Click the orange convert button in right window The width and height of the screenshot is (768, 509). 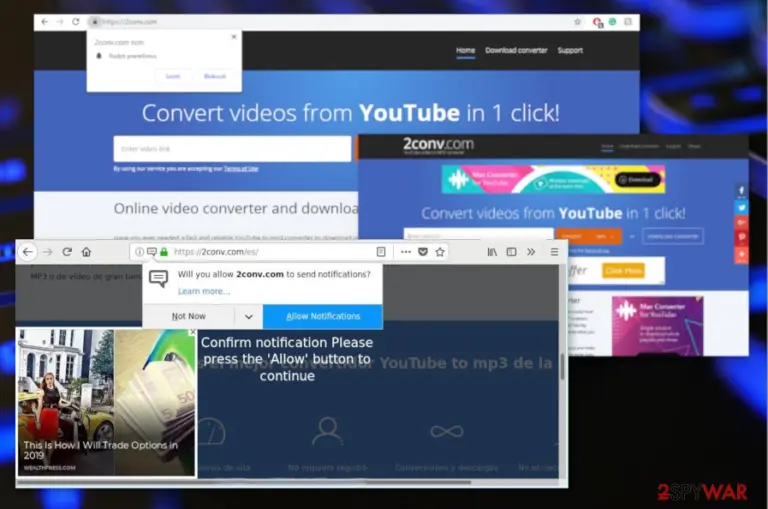pos(588,236)
